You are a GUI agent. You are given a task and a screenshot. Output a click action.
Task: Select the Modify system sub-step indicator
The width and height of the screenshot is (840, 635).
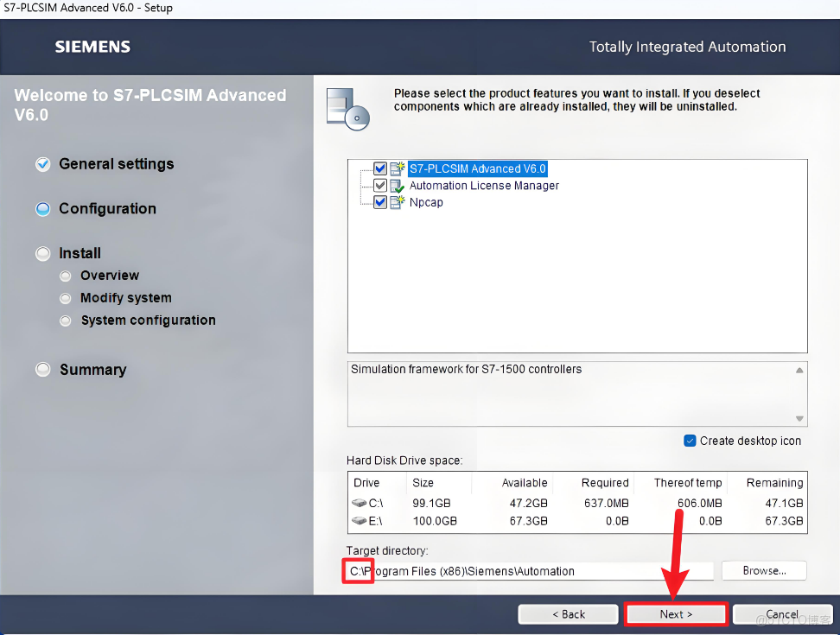(x=66, y=298)
